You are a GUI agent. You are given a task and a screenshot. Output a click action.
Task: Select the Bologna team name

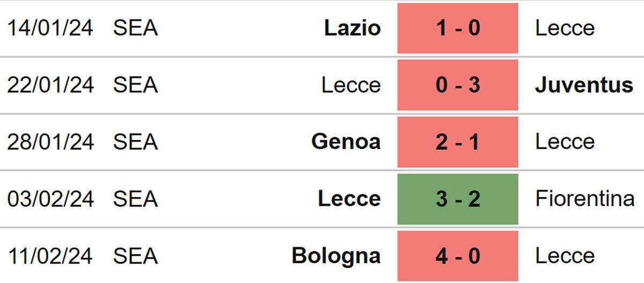(x=336, y=256)
